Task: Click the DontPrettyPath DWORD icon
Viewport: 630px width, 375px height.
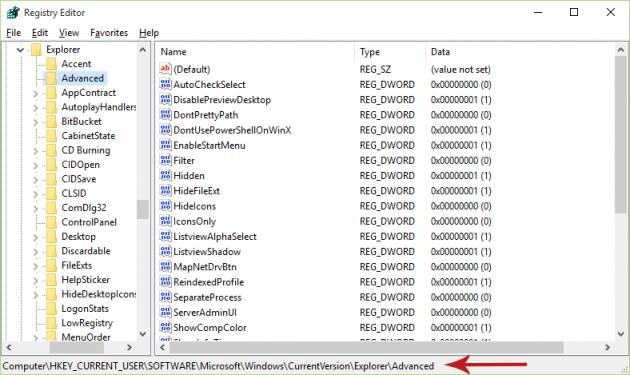Action: 165,115
